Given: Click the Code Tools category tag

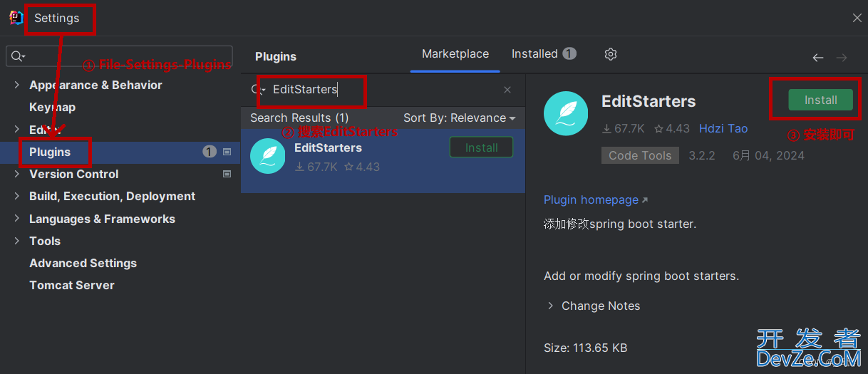Looking at the screenshot, I should tap(640, 155).
